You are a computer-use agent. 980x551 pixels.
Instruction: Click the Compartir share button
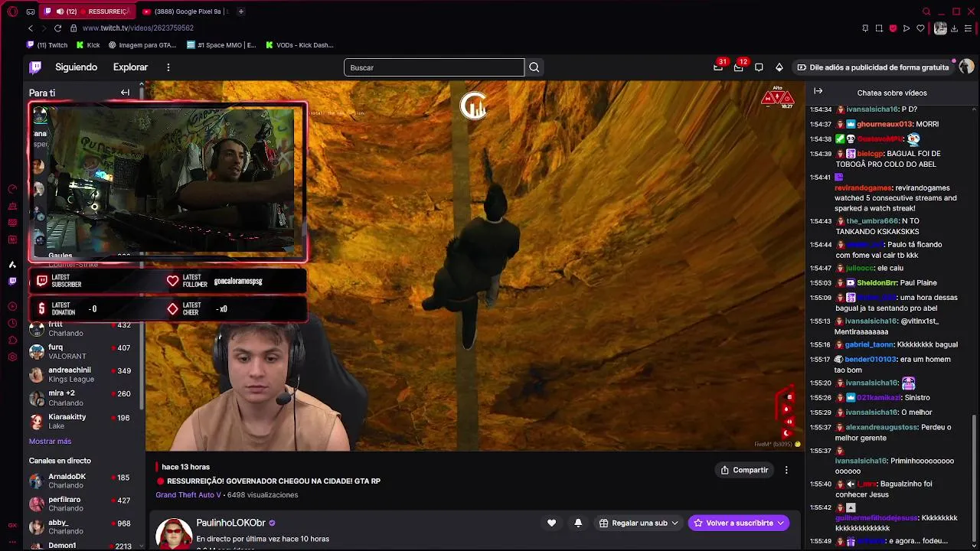click(x=744, y=470)
